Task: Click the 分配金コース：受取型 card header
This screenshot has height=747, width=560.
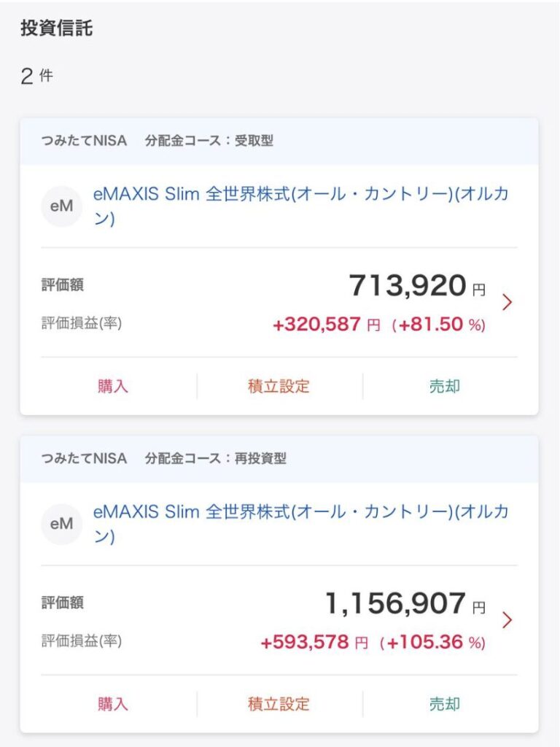Action: click(209, 141)
